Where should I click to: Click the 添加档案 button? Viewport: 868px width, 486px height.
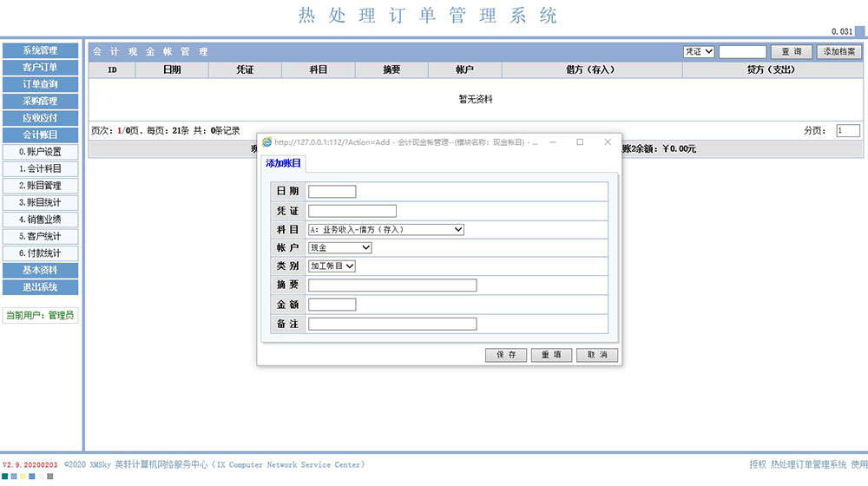[x=838, y=52]
